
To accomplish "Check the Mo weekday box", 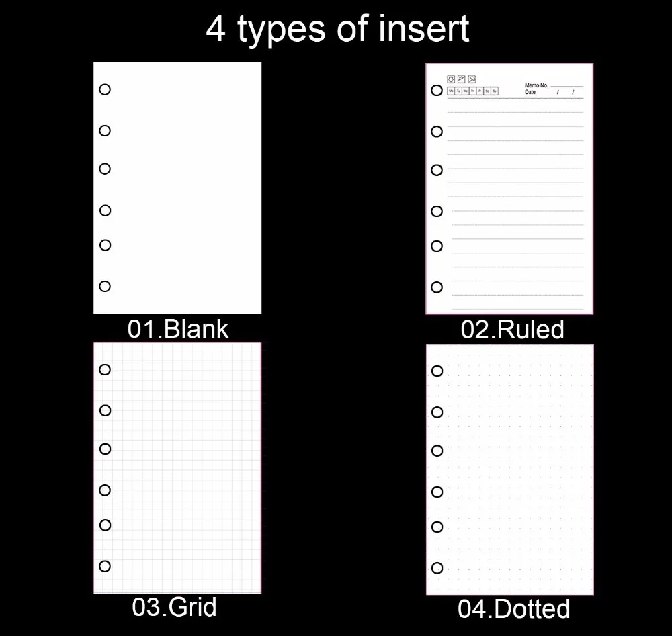I will coord(451,91).
